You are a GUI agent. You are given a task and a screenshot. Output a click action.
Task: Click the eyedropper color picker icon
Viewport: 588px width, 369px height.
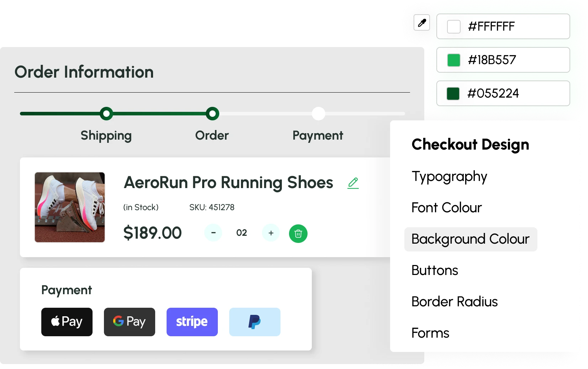(x=422, y=23)
